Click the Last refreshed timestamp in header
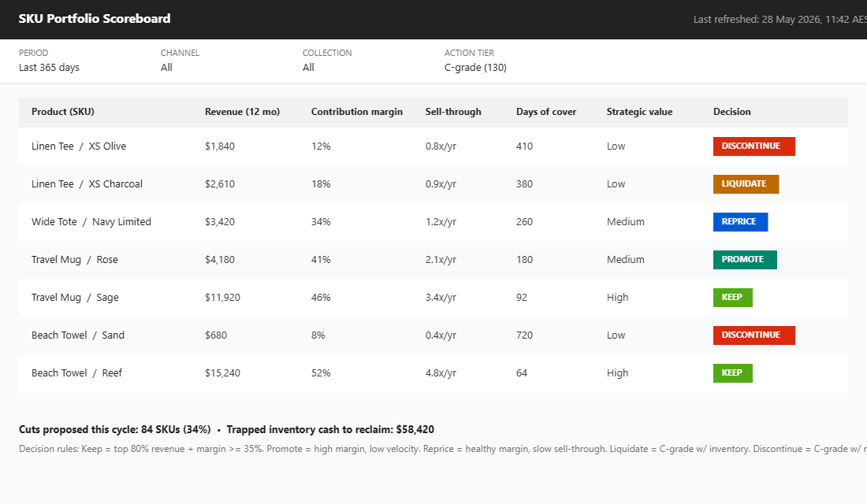Image resolution: width=867 pixels, height=504 pixels. (780, 20)
